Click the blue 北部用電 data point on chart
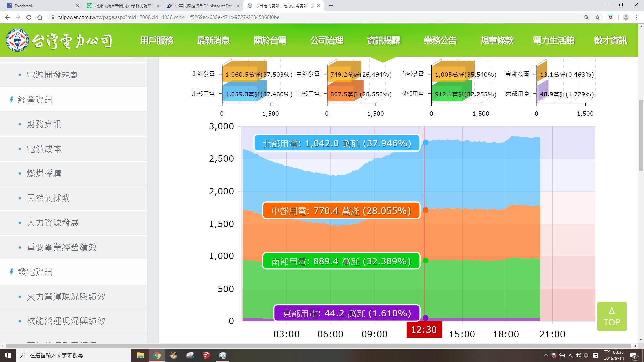The width and height of the screenshot is (644, 362). point(425,143)
